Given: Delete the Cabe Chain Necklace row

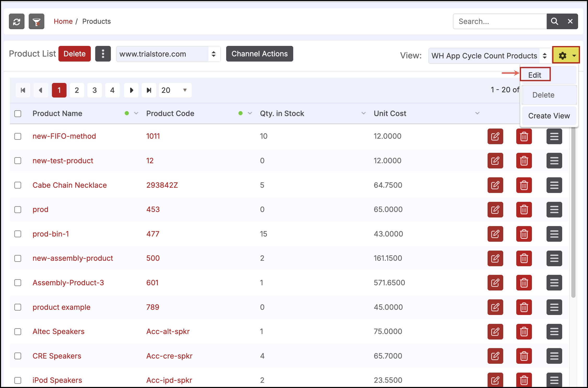Looking at the screenshot, I should pos(524,185).
